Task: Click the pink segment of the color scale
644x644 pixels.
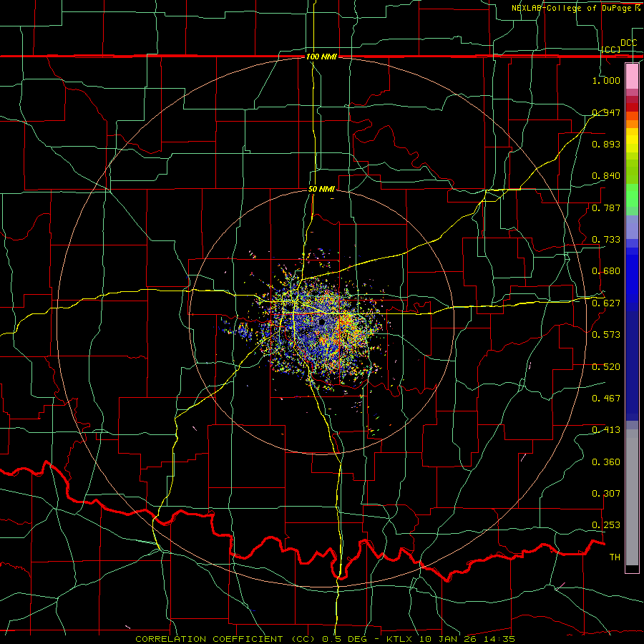Action: tap(632, 77)
